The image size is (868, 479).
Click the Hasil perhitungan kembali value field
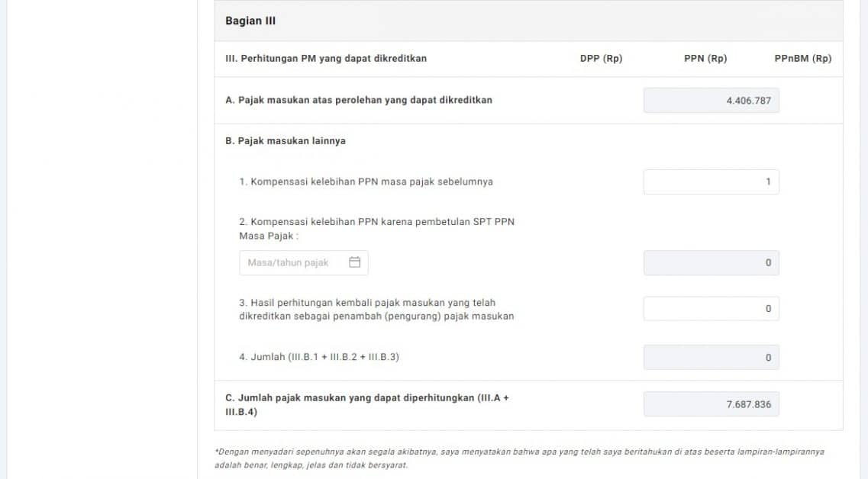[711, 308]
